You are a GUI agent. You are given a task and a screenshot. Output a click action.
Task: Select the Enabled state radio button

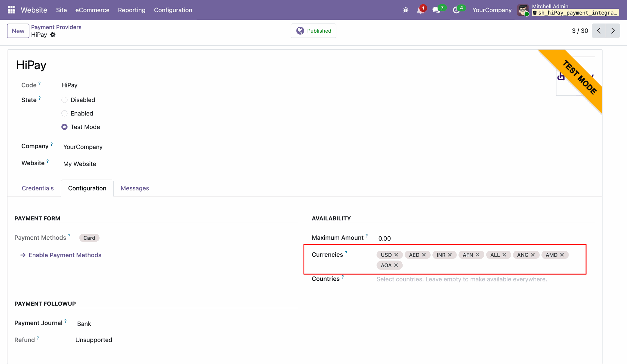pyautogui.click(x=64, y=113)
